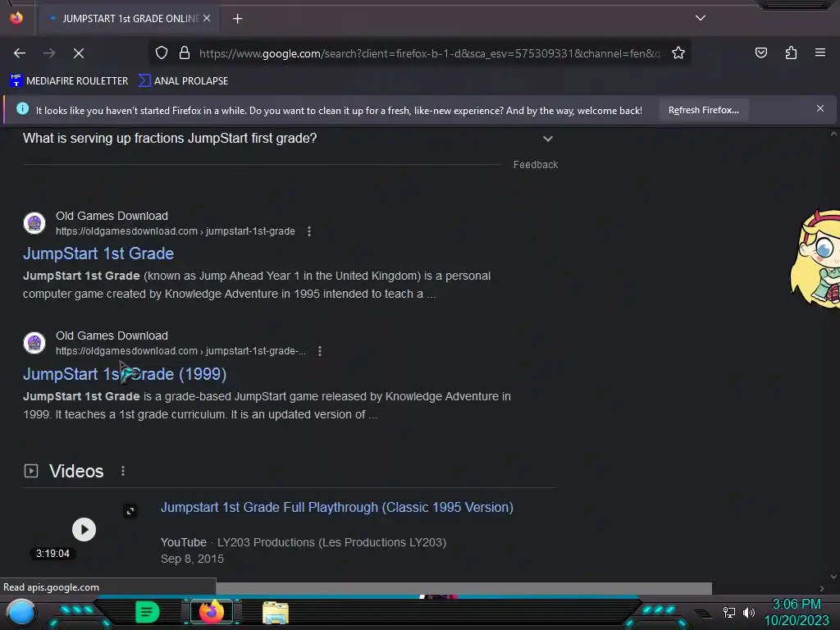Image resolution: width=840 pixels, height=630 pixels.
Task: Click first Old Games Download site favicon
Action: 34,223
